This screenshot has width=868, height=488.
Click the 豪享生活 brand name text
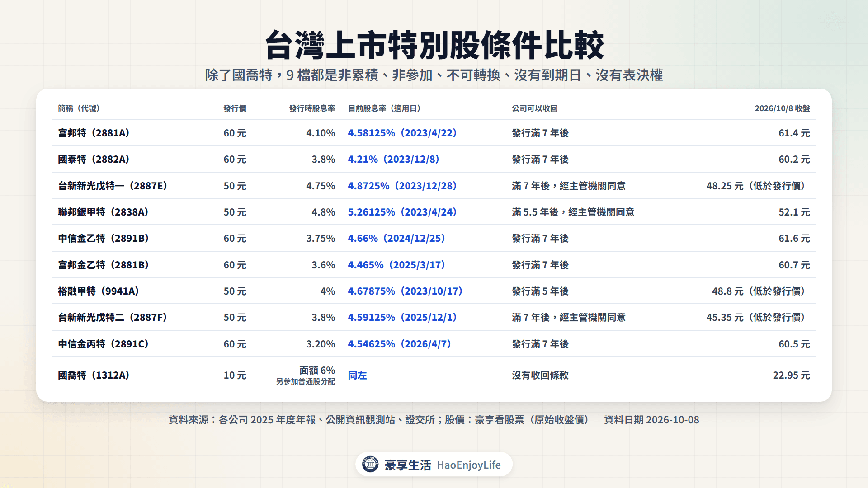(x=408, y=465)
